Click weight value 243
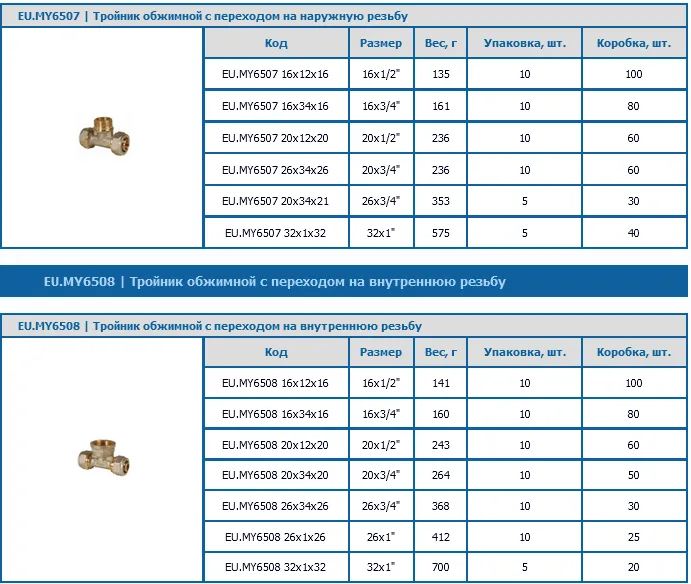Viewport: 691px width, 584px height. coord(441,445)
